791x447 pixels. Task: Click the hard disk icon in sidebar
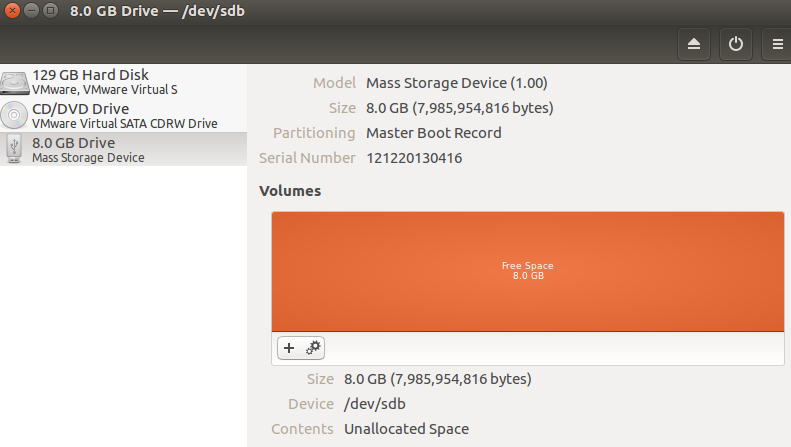pos(15,82)
